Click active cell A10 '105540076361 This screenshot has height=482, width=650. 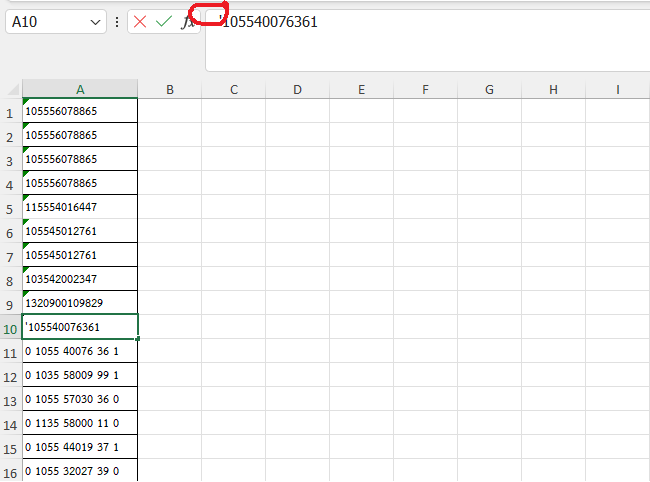pos(80,327)
